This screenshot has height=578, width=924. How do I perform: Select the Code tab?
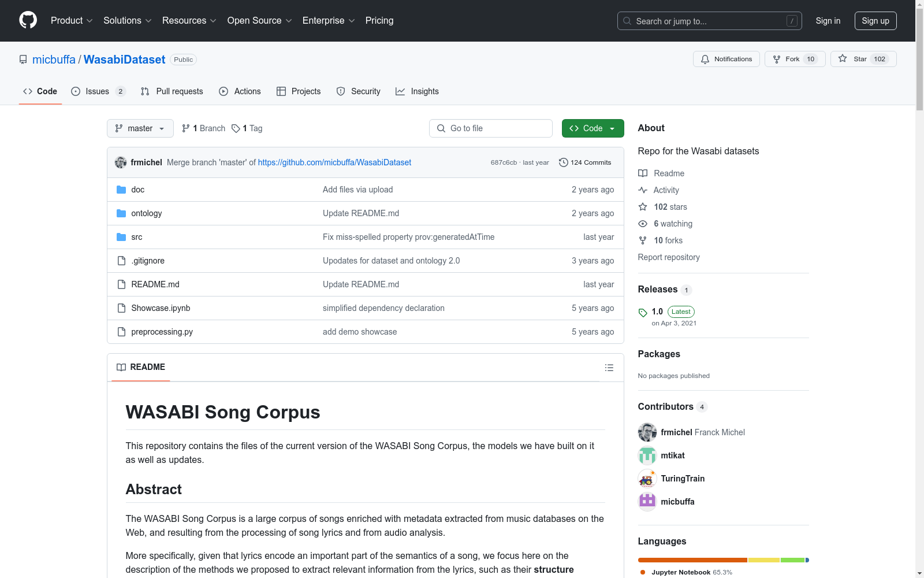[40, 91]
